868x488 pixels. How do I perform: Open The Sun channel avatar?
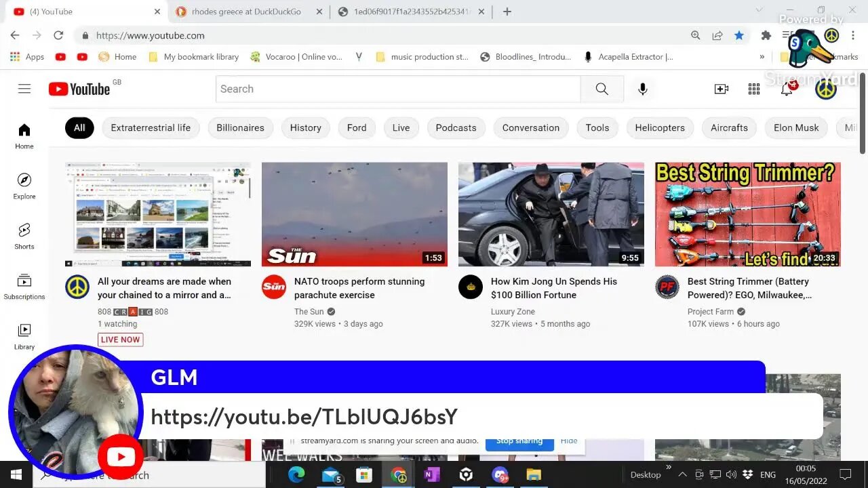274,287
